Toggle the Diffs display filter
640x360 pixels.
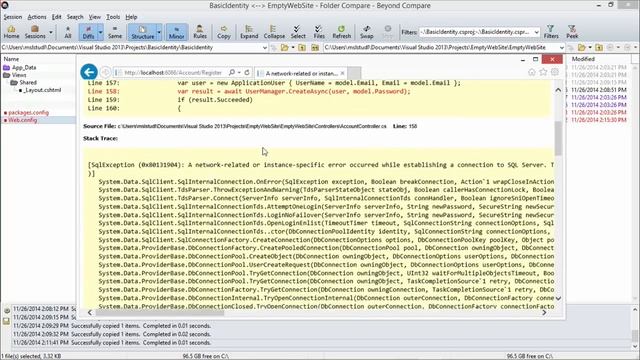pos(88,32)
